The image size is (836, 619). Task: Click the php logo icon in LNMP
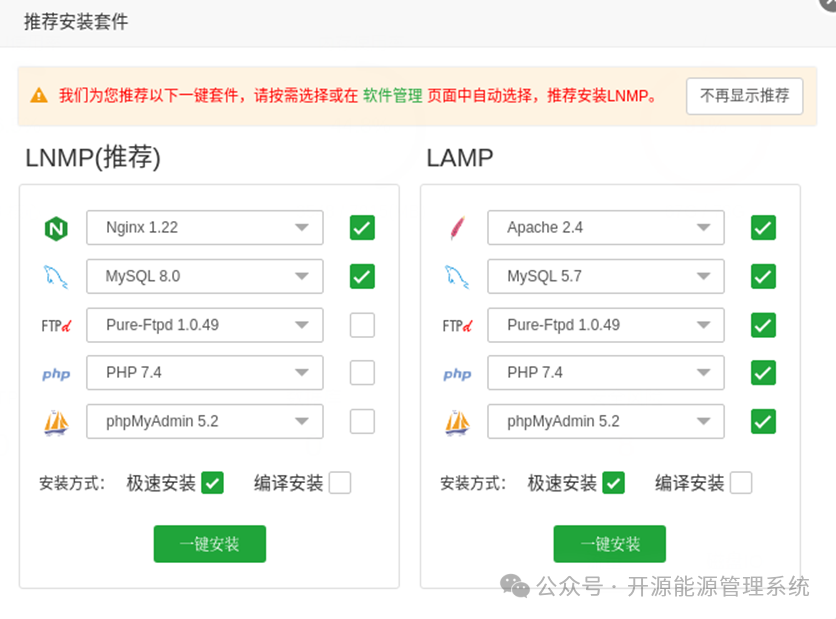coord(56,374)
